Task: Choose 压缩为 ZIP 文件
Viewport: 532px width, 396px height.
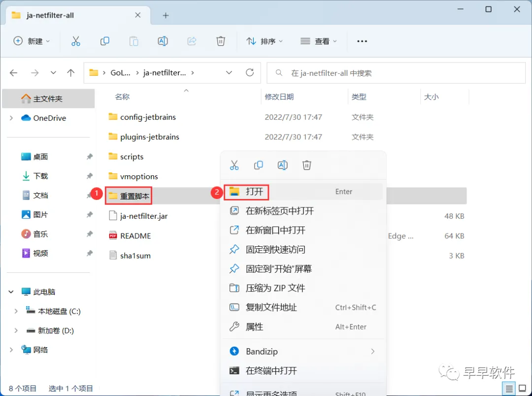Action: (303, 288)
